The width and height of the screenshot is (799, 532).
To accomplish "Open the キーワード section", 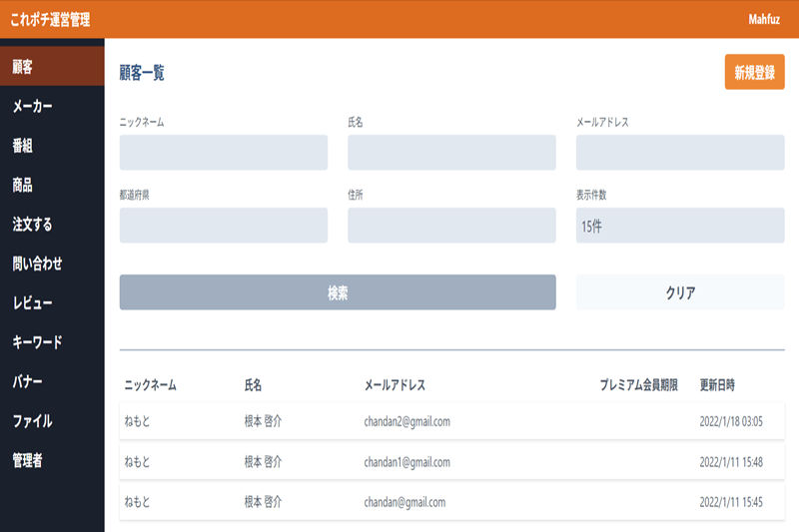I will (38, 342).
